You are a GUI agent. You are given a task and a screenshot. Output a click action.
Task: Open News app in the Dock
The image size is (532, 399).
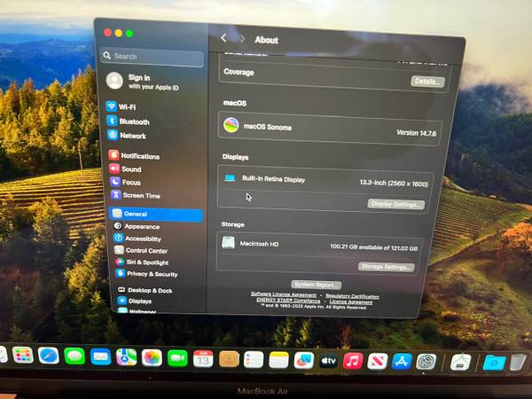click(378, 361)
